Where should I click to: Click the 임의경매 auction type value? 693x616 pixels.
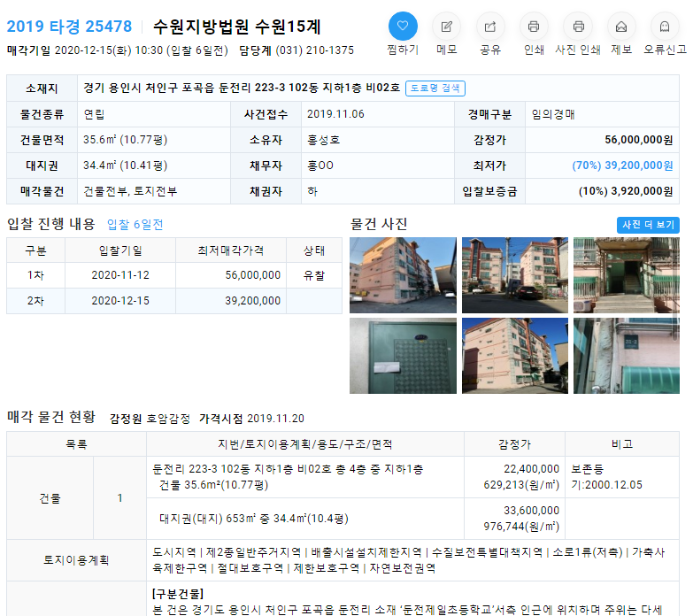[x=553, y=114]
